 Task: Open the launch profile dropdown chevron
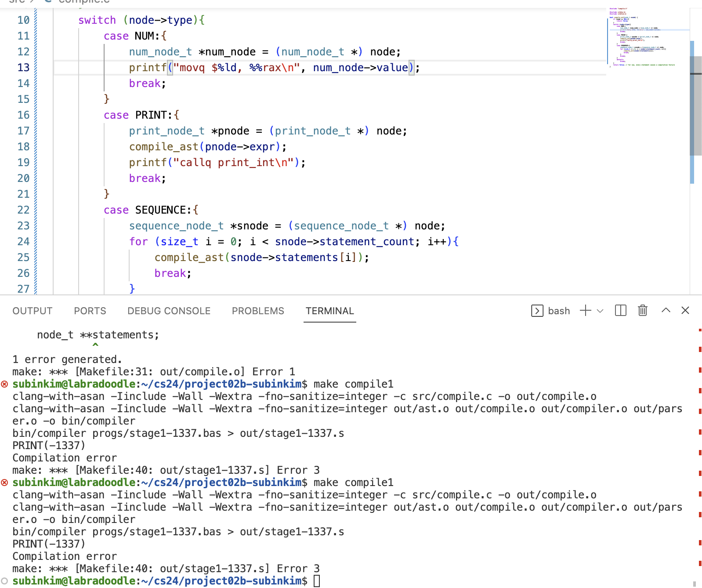(x=600, y=311)
